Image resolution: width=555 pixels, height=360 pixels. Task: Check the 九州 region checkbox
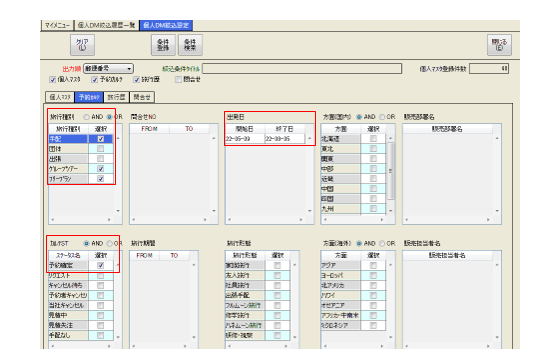pyautogui.click(x=373, y=209)
